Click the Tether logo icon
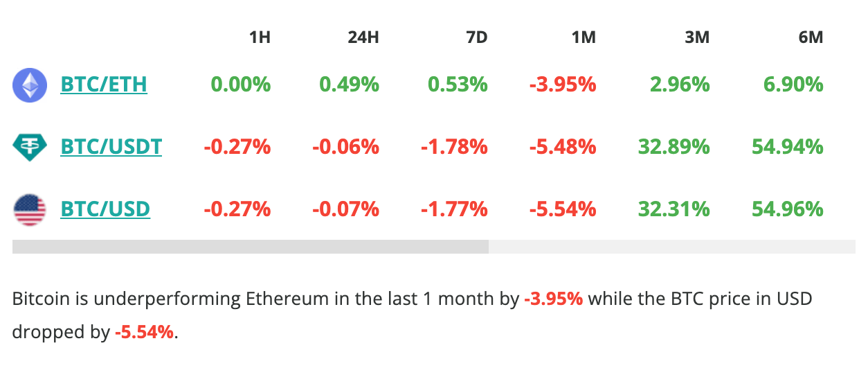Screen dimensions: 868x368 [x=30, y=147]
